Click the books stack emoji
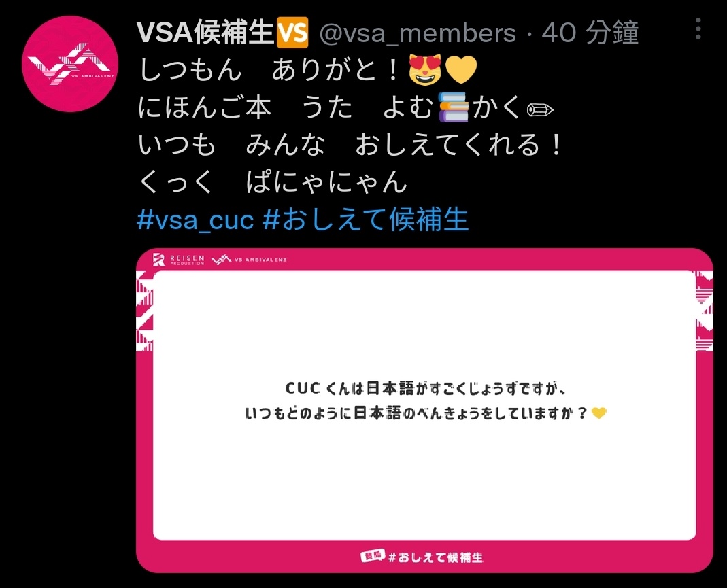The height and width of the screenshot is (588, 727). tap(454, 107)
